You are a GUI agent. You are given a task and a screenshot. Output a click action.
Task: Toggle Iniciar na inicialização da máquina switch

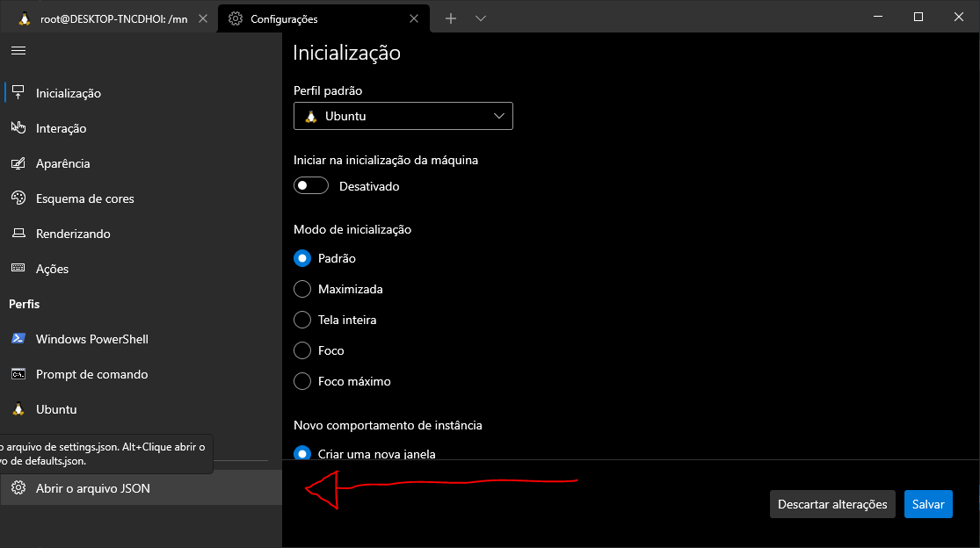tap(310, 185)
